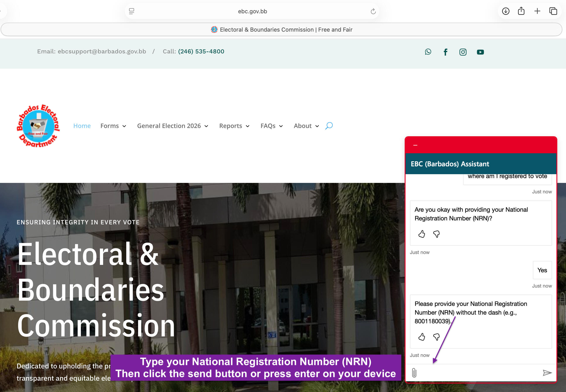This screenshot has width=566, height=392.
Task: Click the browser page reload icon
Action: pyautogui.click(x=373, y=11)
